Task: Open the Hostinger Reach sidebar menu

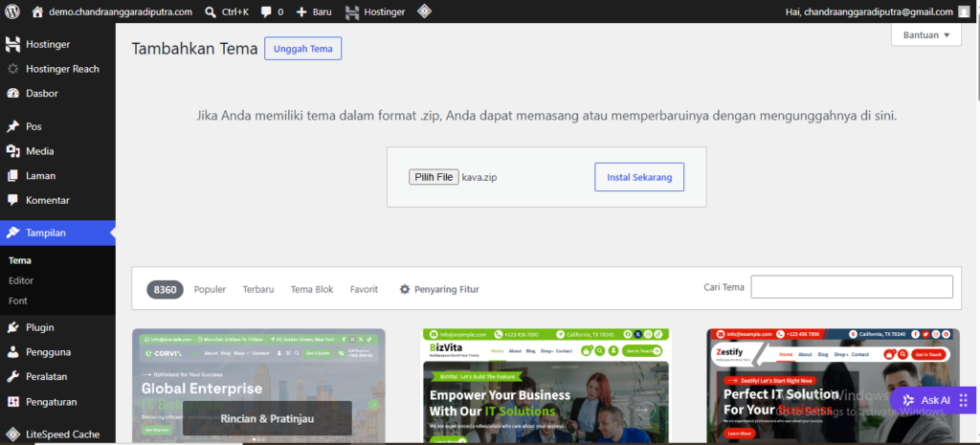Action: 57,69
